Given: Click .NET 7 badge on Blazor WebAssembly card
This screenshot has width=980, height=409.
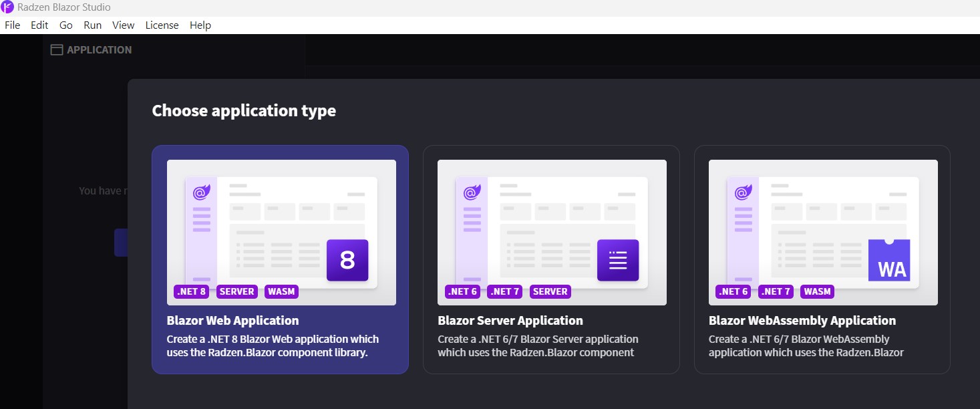Looking at the screenshot, I should 776,291.
